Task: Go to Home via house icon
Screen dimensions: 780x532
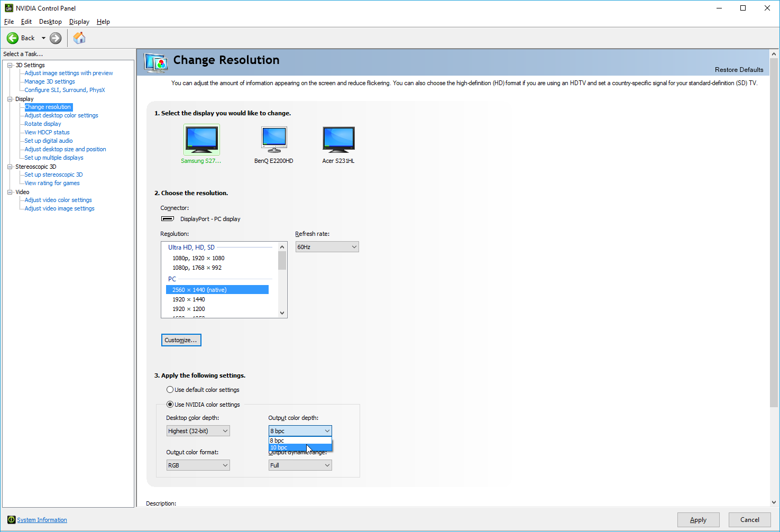Action: point(79,38)
